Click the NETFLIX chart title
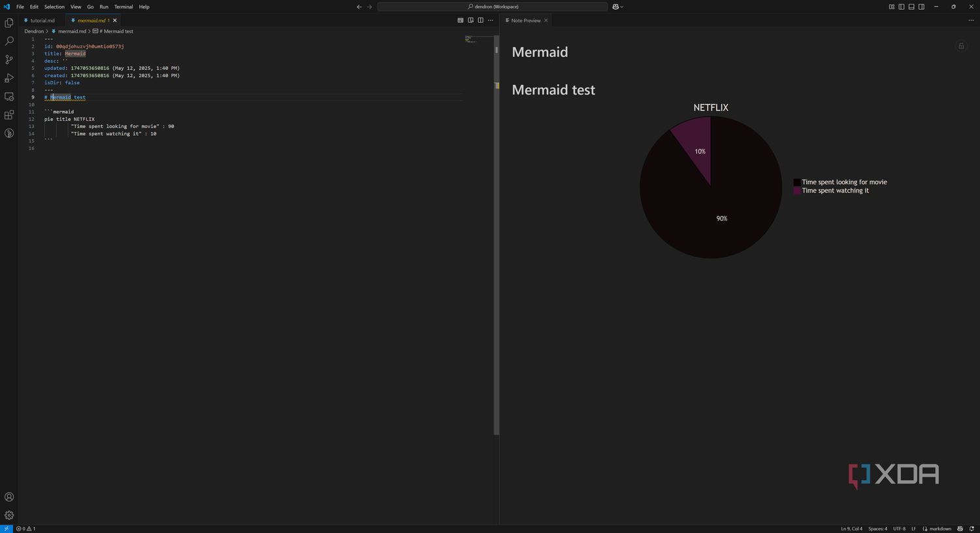Screen dimensions: 980x533 (x=711, y=108)
